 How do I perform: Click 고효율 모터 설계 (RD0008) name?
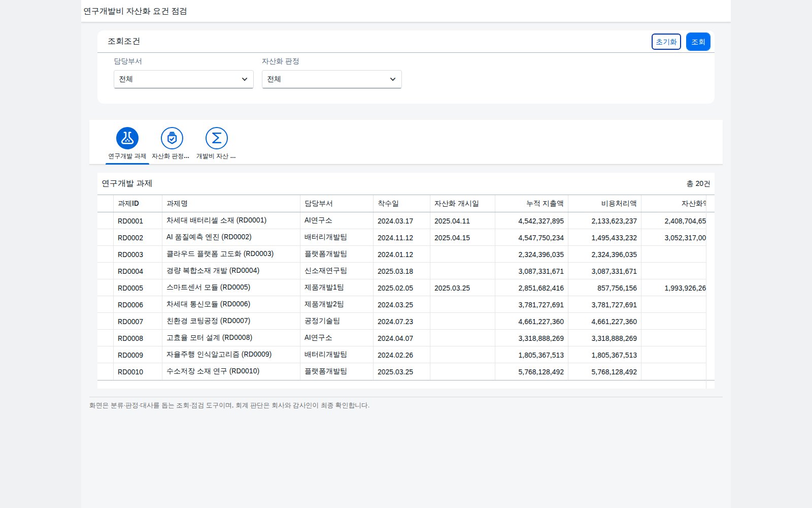(209, 338)
